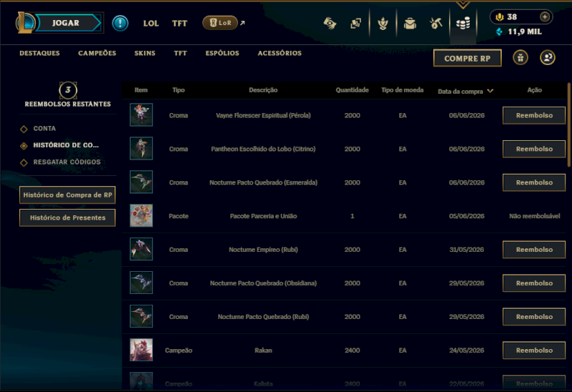
Task: Refund Nocturne Empíreo (Rubi)
Action: point(534,250)
